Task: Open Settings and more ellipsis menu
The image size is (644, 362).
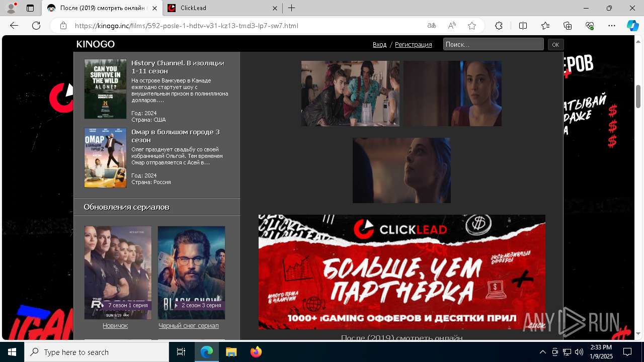Action: [x=612, y=26]
